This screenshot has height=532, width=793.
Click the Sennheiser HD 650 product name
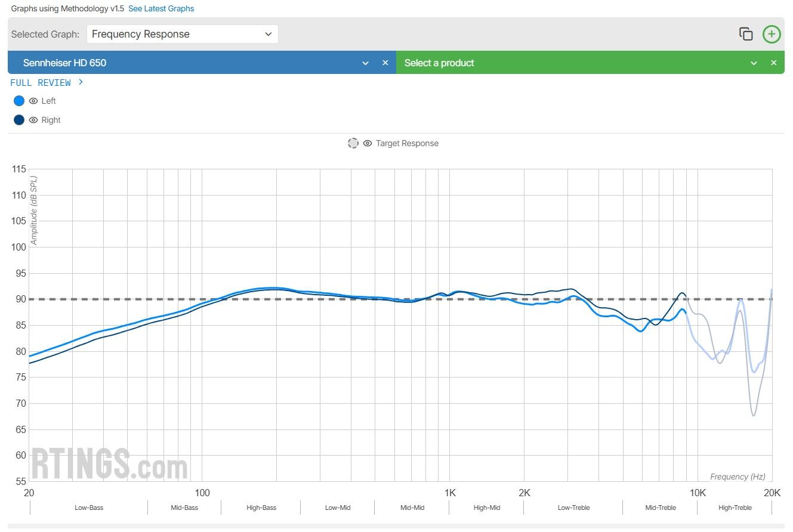pos(64,63)
